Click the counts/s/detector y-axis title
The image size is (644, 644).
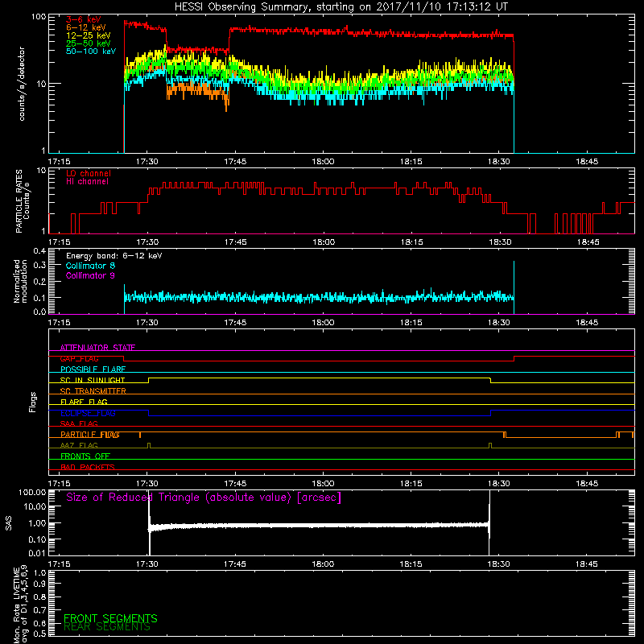tap(22, 84)
